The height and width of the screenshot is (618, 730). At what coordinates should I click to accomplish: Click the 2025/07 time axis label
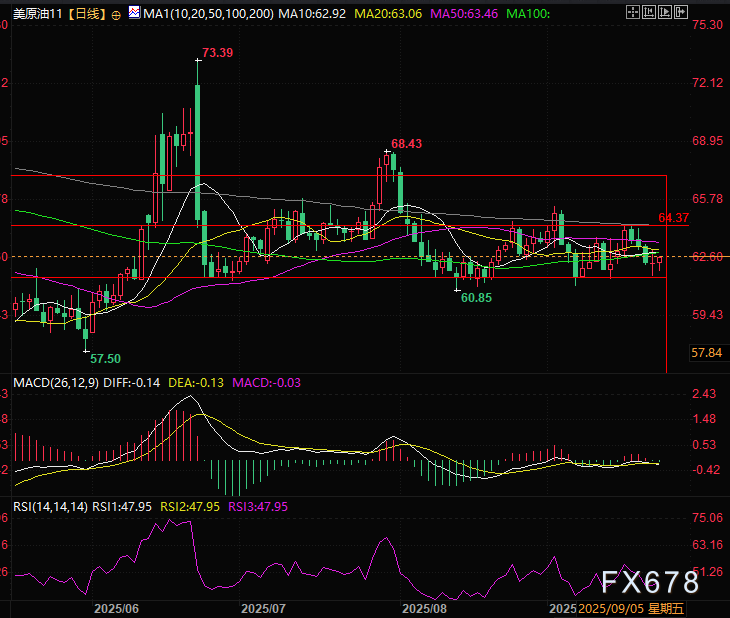(264, 608)
